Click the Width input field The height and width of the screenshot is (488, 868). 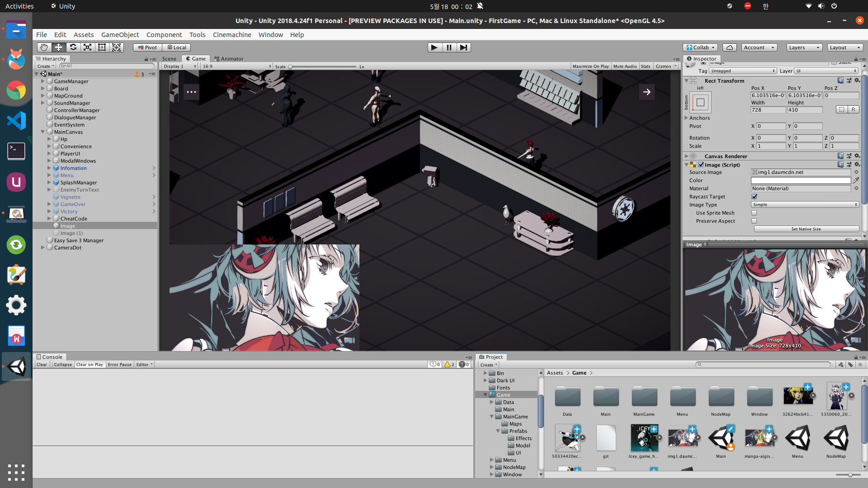[x=768, y=110]
